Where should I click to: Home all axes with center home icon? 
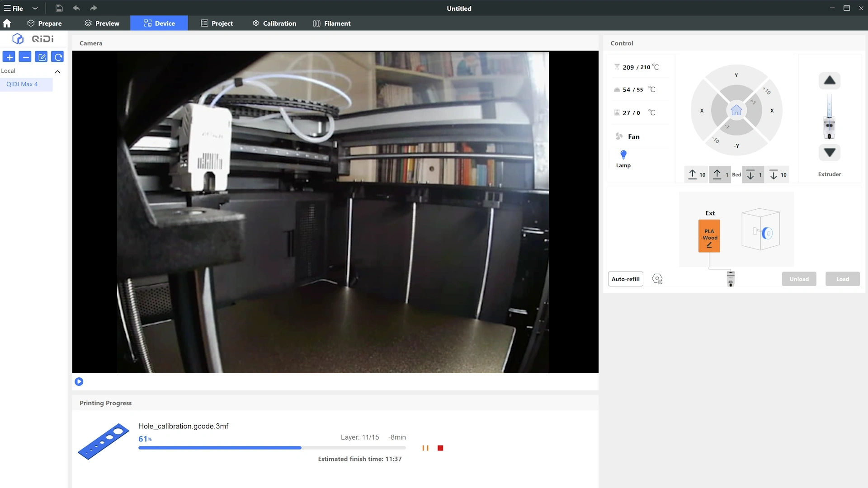click(736, 110)
